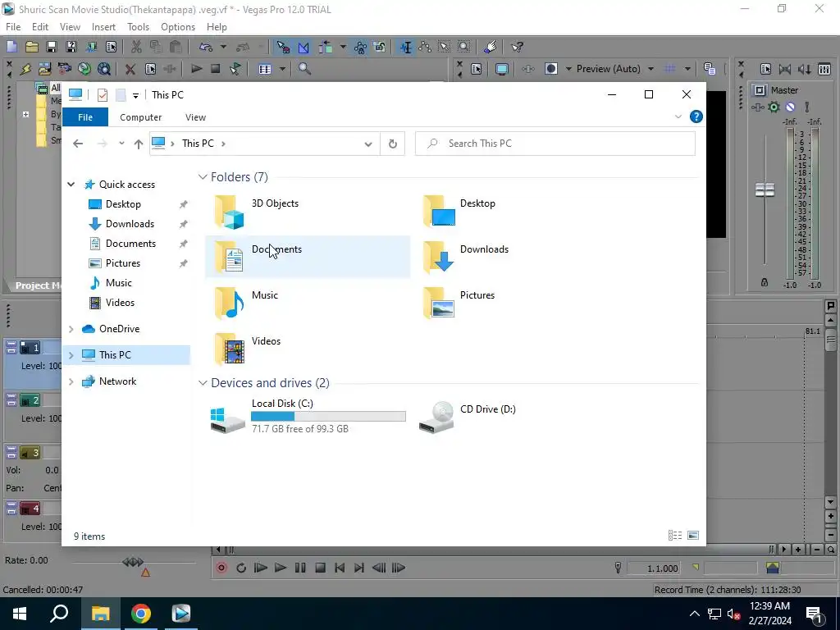Screen dimensions: 840x630
Task: Click Undo arrow in Vegas toolbar
Action: point(206,47)
